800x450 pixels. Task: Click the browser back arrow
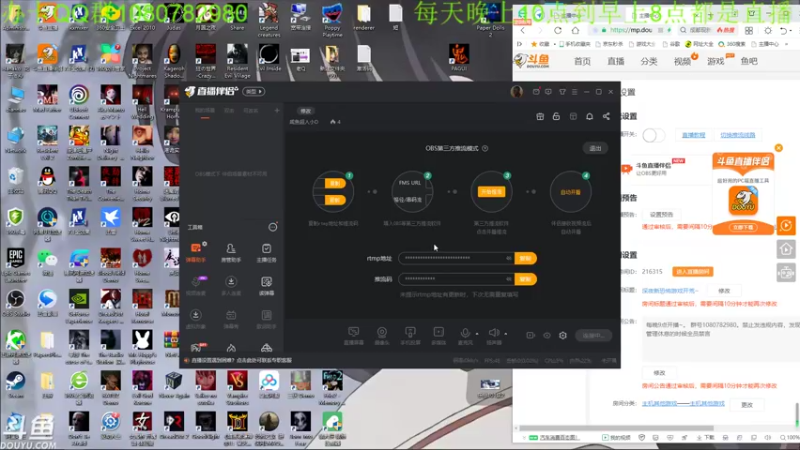[522, 31]
